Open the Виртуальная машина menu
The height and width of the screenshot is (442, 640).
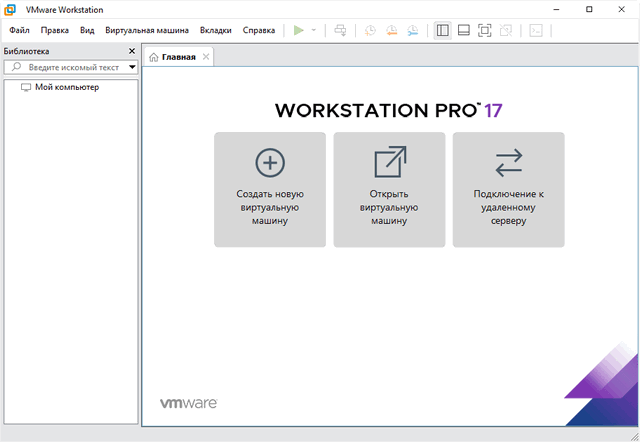146,30
